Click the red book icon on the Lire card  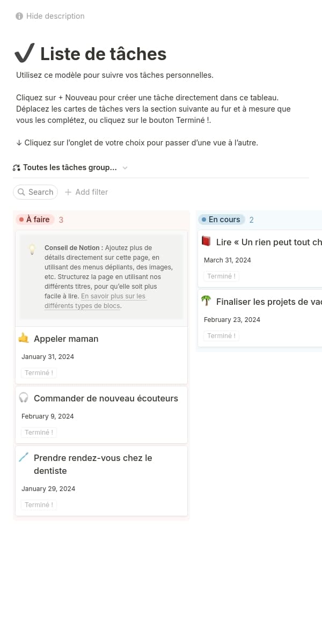click(206, 241)
